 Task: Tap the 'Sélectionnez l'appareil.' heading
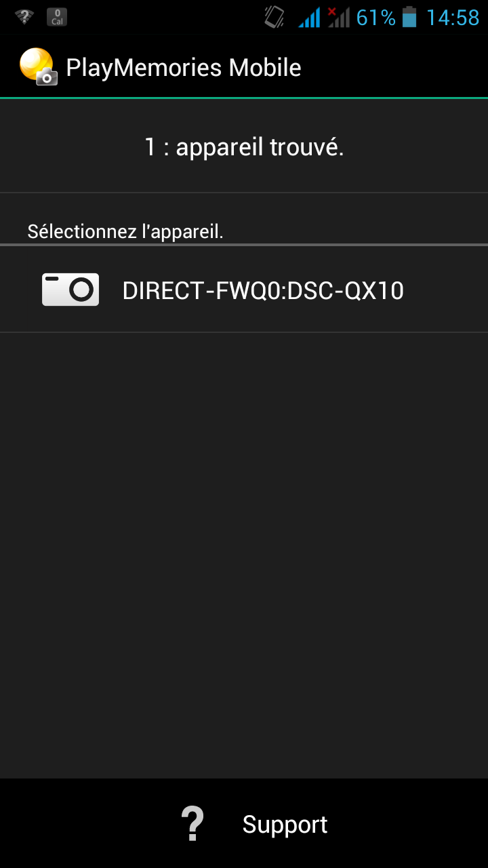point(125,231)
